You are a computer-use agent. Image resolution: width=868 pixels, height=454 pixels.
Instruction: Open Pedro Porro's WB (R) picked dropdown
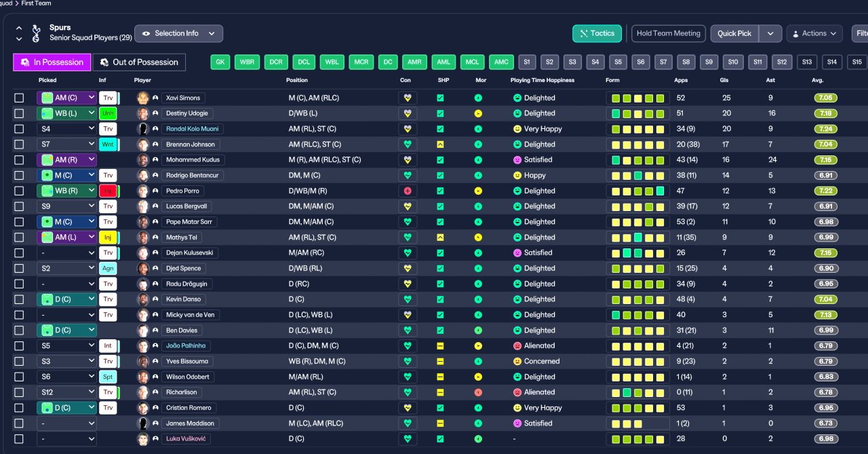66,191
